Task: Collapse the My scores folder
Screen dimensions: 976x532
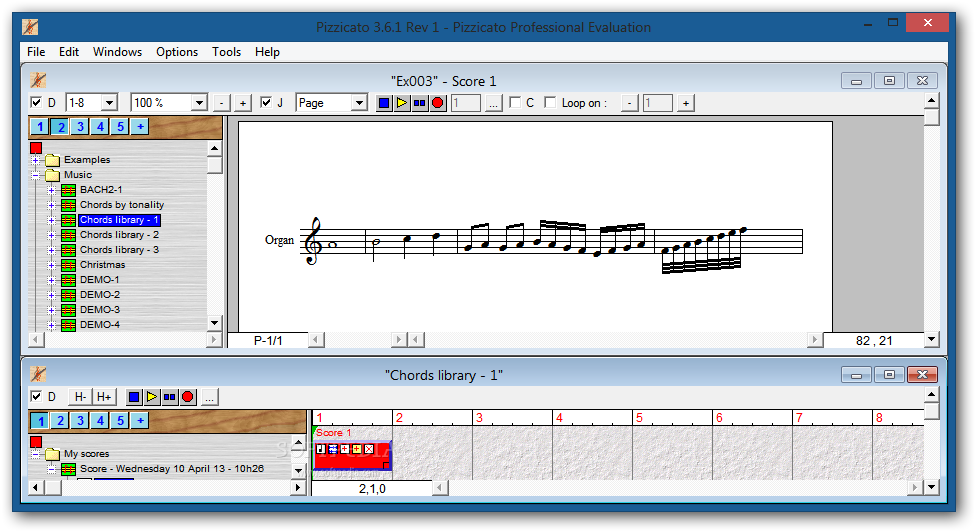Action: tap(35, 454)
